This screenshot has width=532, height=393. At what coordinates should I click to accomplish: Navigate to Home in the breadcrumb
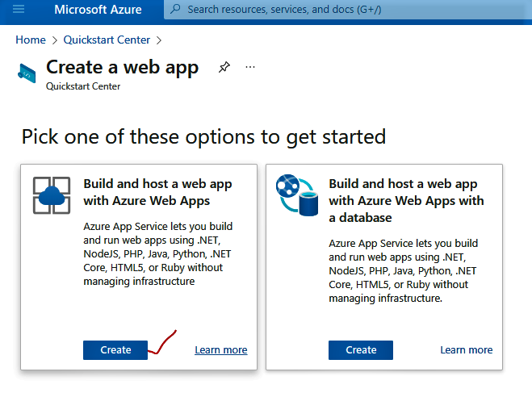pyautogui.click(x=30, y=40)
